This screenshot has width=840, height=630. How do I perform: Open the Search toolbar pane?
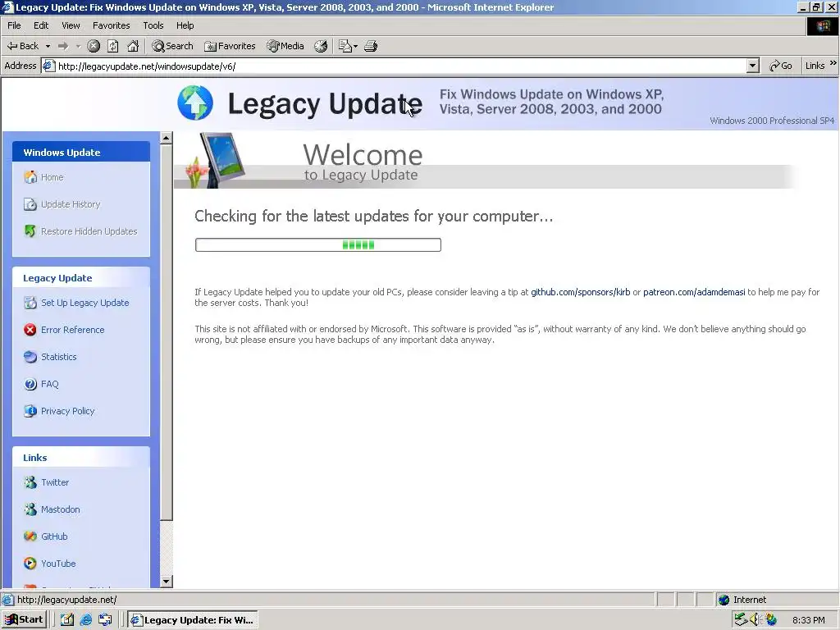click(x=172, y=46)
